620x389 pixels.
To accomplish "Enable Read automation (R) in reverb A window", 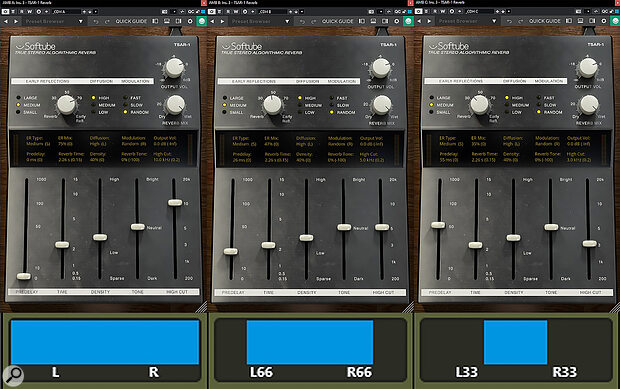I will (21, 11).
